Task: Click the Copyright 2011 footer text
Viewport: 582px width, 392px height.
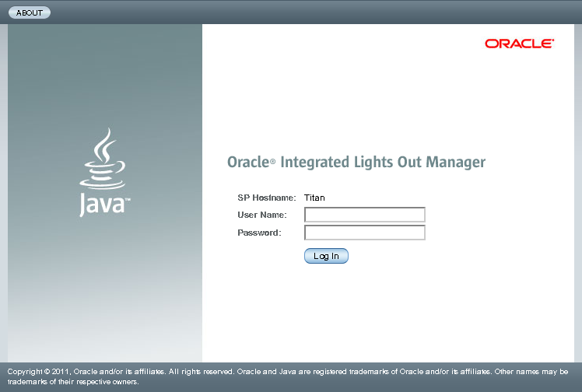Action: pyautogui.click(x=288, y=376)
